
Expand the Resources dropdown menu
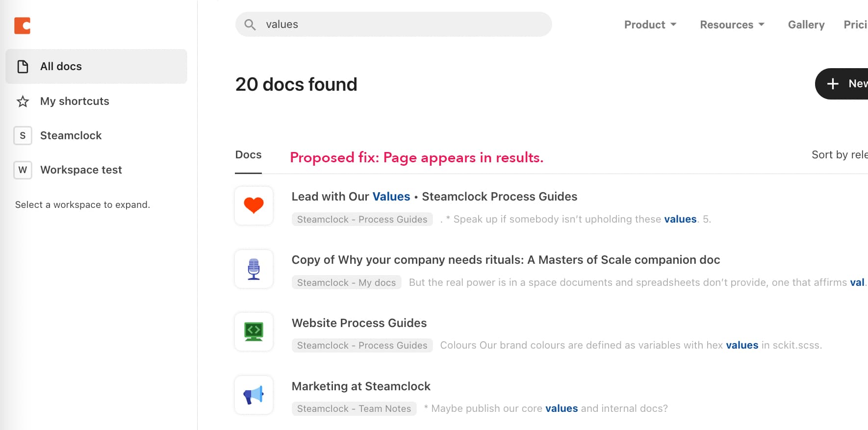point(732,25)
